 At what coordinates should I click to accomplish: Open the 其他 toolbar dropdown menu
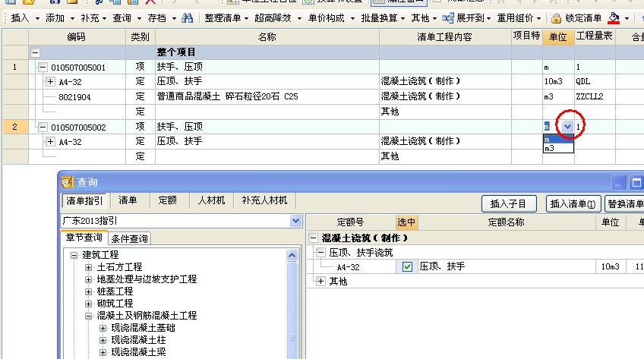tap(424, 18)
